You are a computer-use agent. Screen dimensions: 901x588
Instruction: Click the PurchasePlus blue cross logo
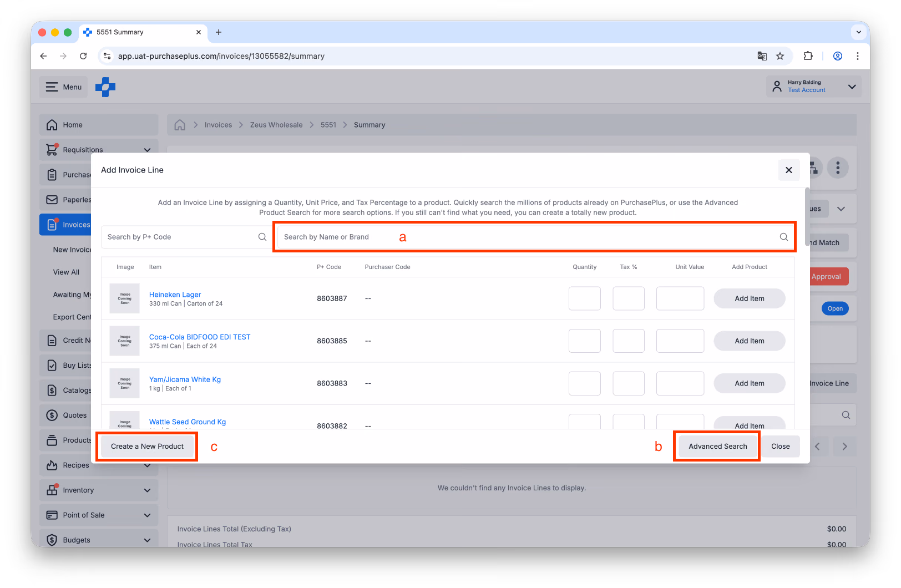(105, 87)
